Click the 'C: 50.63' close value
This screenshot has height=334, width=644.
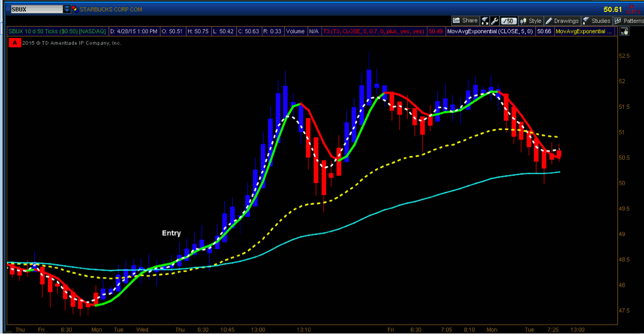(x=249, y=31)
